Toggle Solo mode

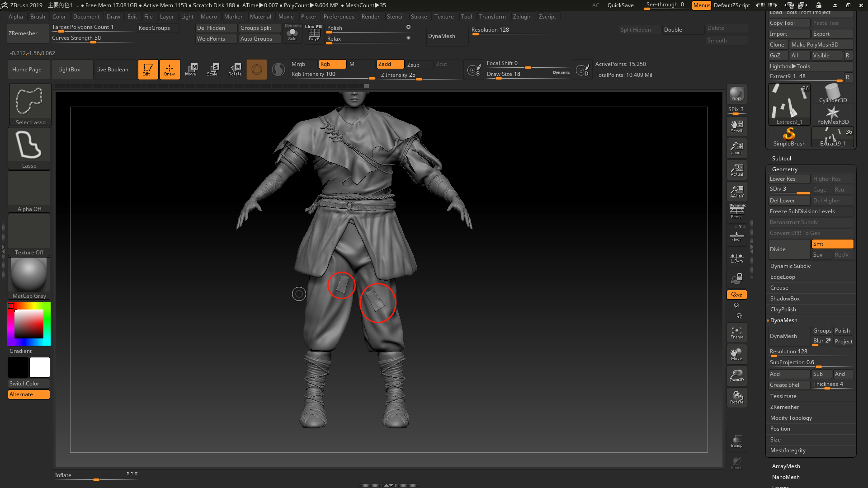[292, 33]
